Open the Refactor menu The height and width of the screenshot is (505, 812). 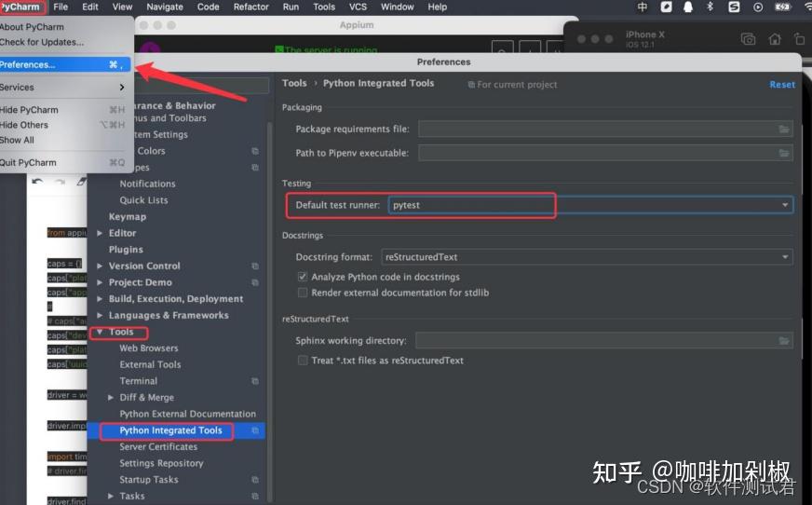tap(251, 7)
